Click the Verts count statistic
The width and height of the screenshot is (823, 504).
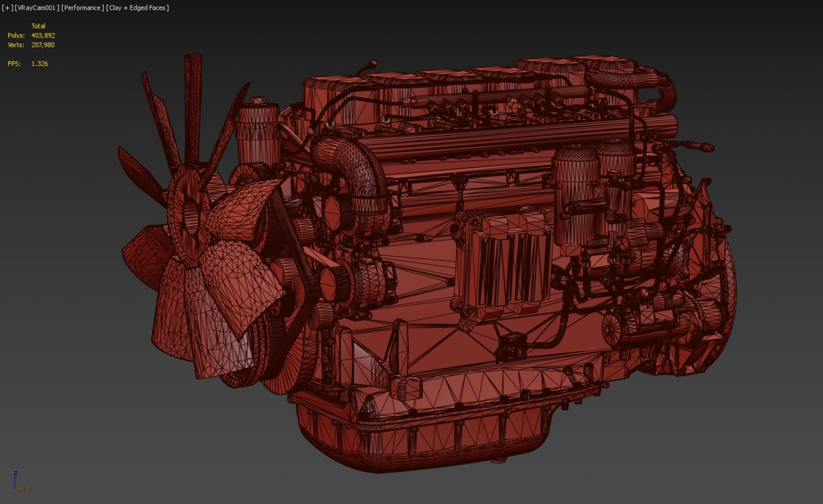coord(43,45)
